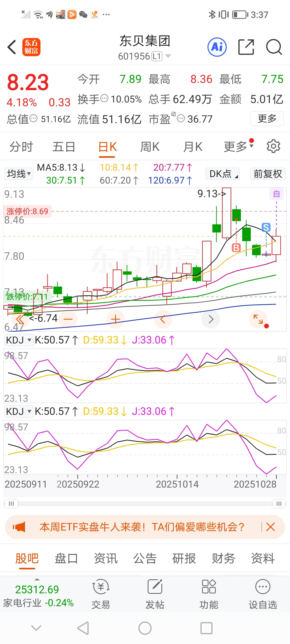Open the 均线 indicator dropdown
This screenshot has width=290, height=644.
click(19, 174)
